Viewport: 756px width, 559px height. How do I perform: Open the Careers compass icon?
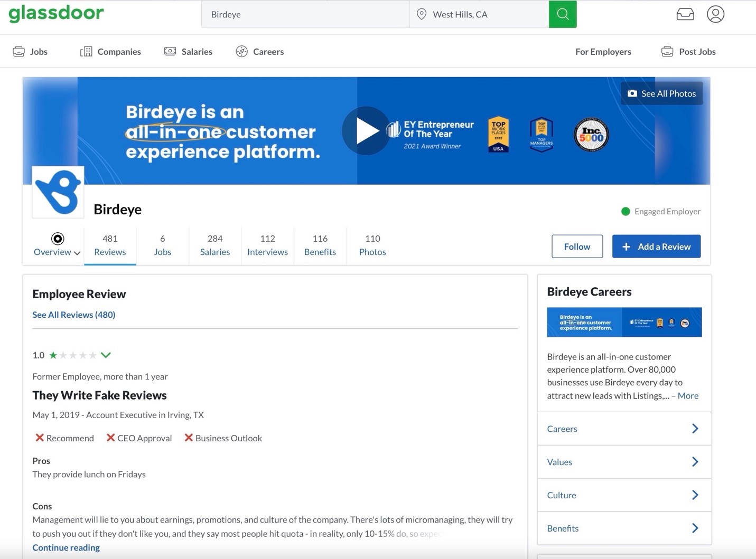242,51
